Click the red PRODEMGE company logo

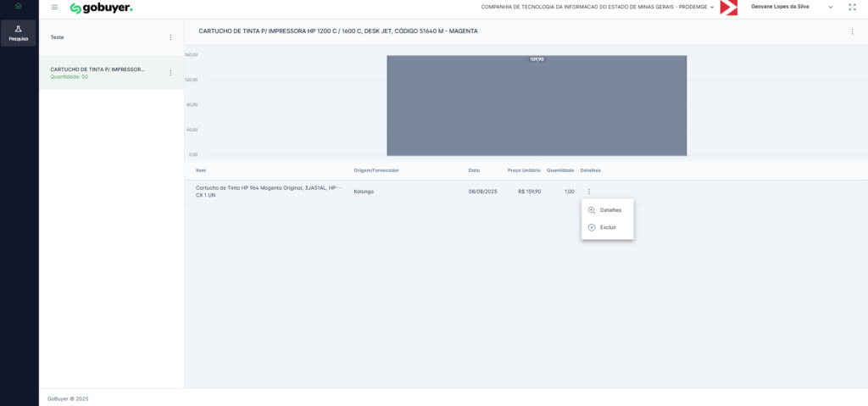coord(728,8)
